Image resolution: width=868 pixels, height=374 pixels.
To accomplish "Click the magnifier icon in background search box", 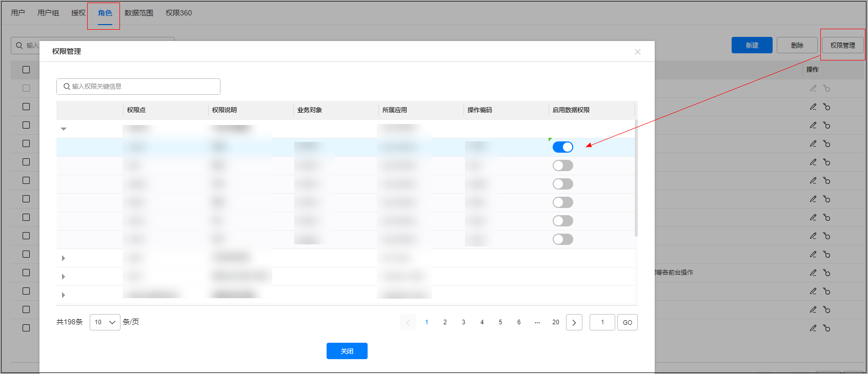I will [19, 46].
